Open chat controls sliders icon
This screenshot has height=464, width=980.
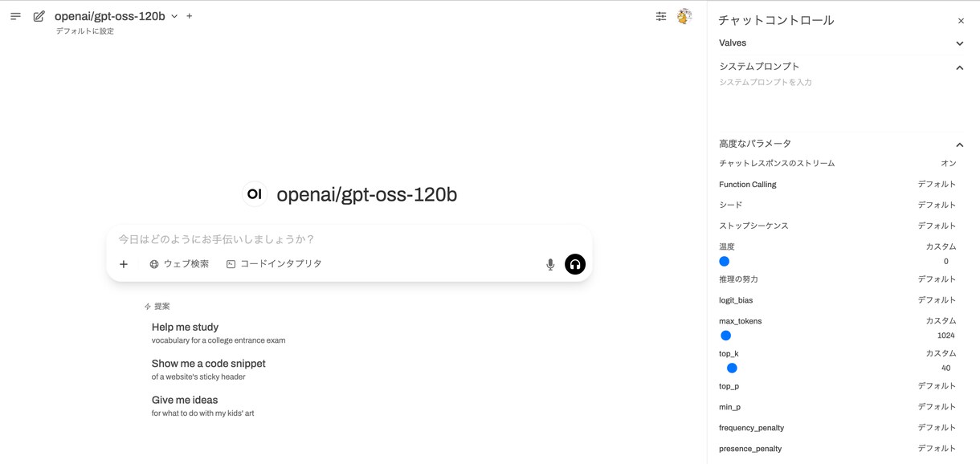661,16
